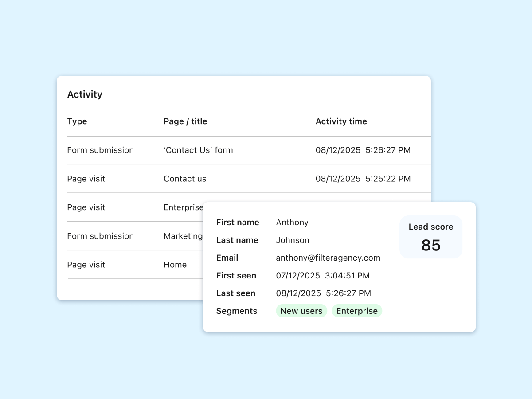Select the 'Contact Us' form submission row
532x399 pixels.
pyautogui.click(x=198, y=150)
